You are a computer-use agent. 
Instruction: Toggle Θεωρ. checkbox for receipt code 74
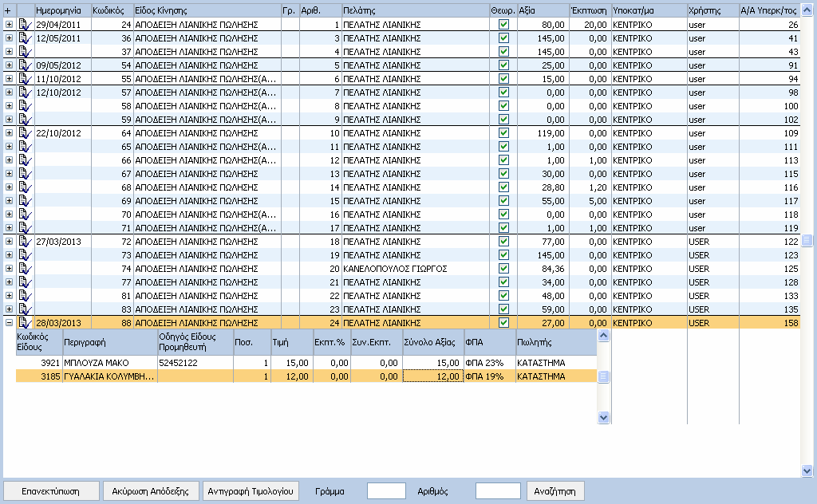coord(503,268)
